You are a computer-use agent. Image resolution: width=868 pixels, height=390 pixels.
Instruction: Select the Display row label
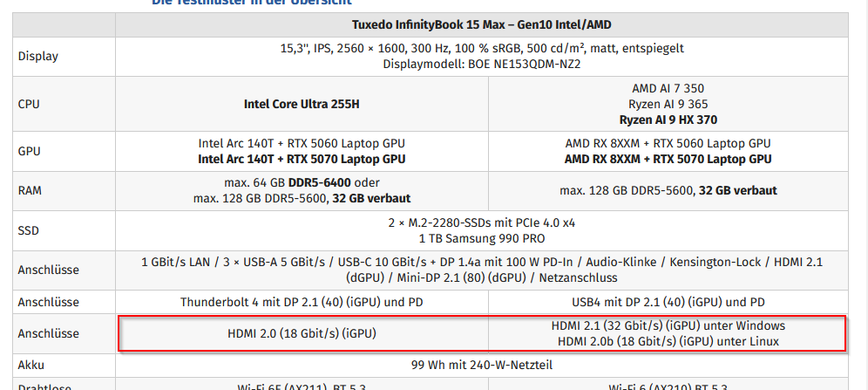coord(38,56)
